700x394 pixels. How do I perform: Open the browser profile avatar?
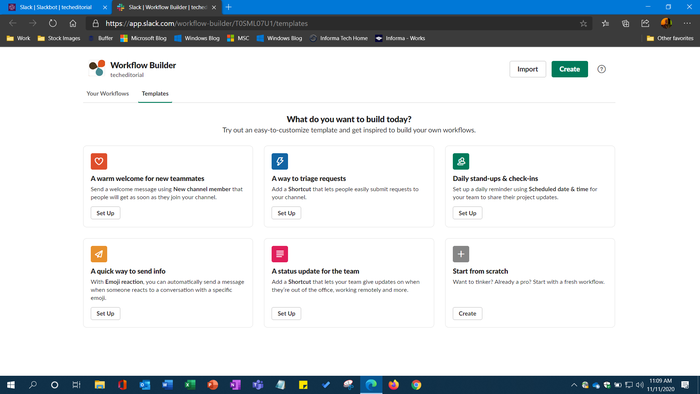[x=666, y=23]
